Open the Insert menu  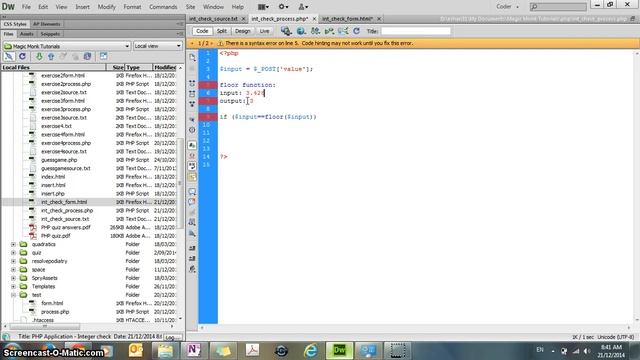(82, 7)
